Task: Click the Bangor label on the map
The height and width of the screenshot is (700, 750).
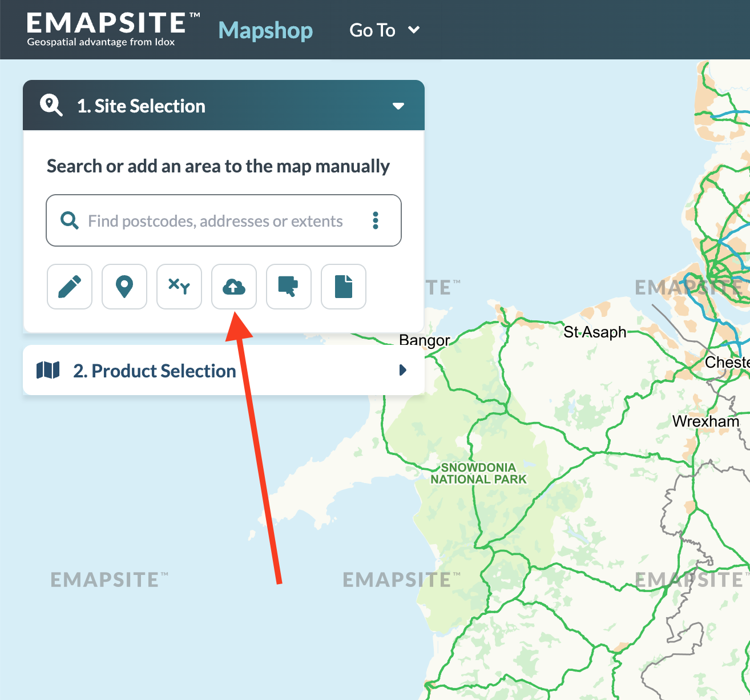Action: point(425,340)
